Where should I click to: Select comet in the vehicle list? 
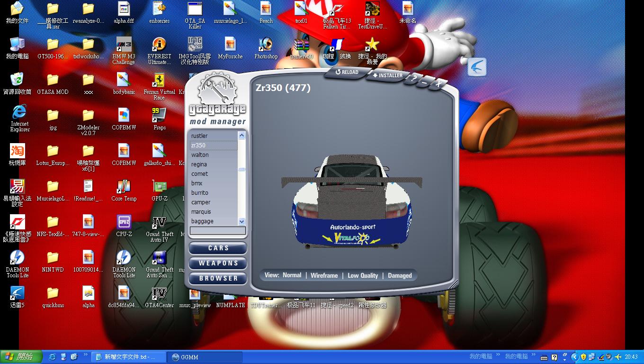click(x=214, y=174)
